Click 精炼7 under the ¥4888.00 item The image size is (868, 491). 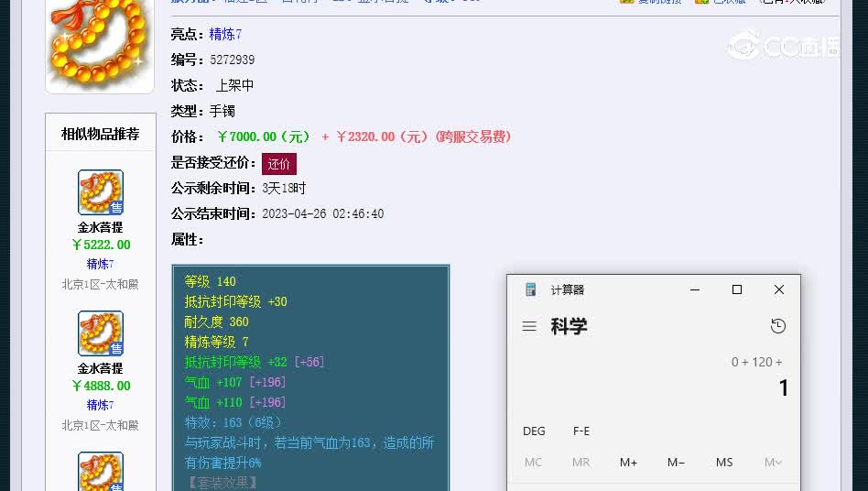pyautogui.click(x=100, y=405)
